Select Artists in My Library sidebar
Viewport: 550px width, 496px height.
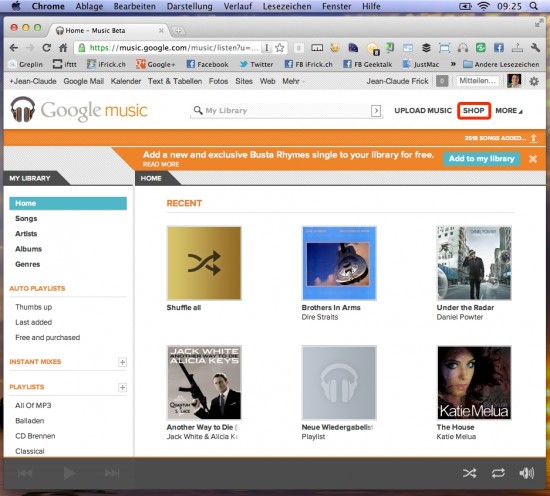click(x=26, y=234)
